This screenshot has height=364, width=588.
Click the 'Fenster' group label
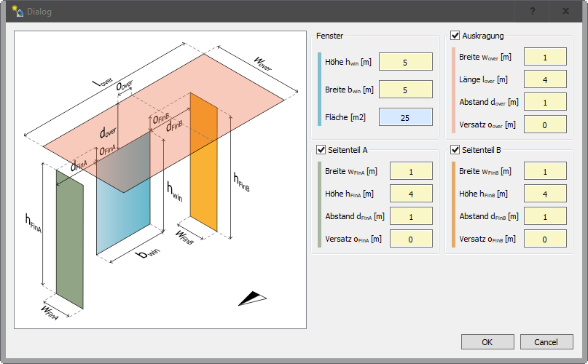329,36
